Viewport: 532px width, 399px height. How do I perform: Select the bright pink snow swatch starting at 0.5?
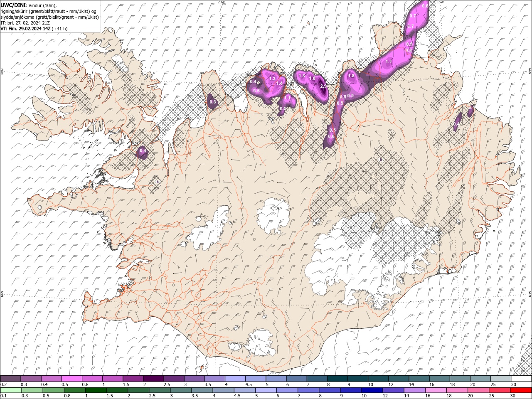[x=72, y=379]
